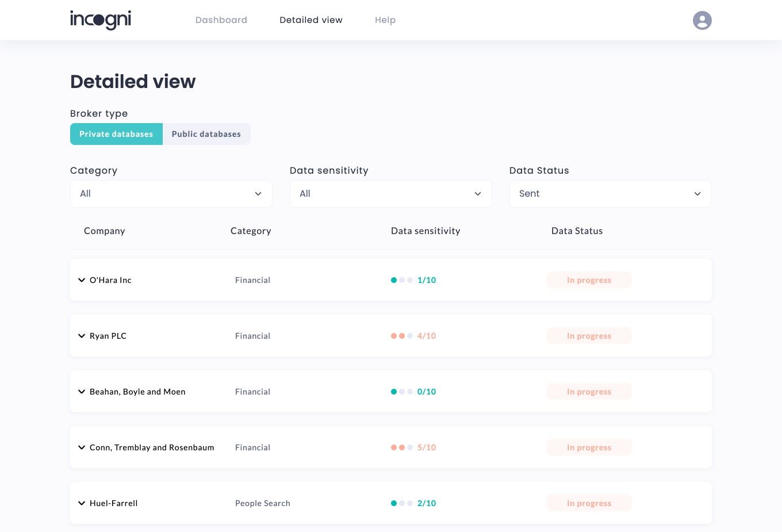Click the sensitivity dots indicator for O'Hara Inc
Image resolution: width=782 pixels, height=532 pixels.
click(x=402, y=280)
